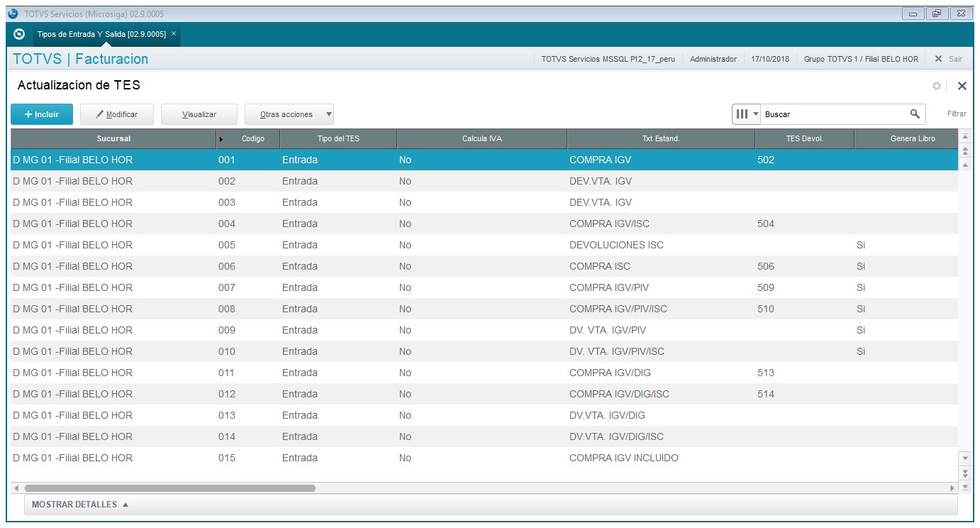This screenshot has height=528, width=980.
Task: Click the TOTVS home logo icon
Action: (19, 34)
